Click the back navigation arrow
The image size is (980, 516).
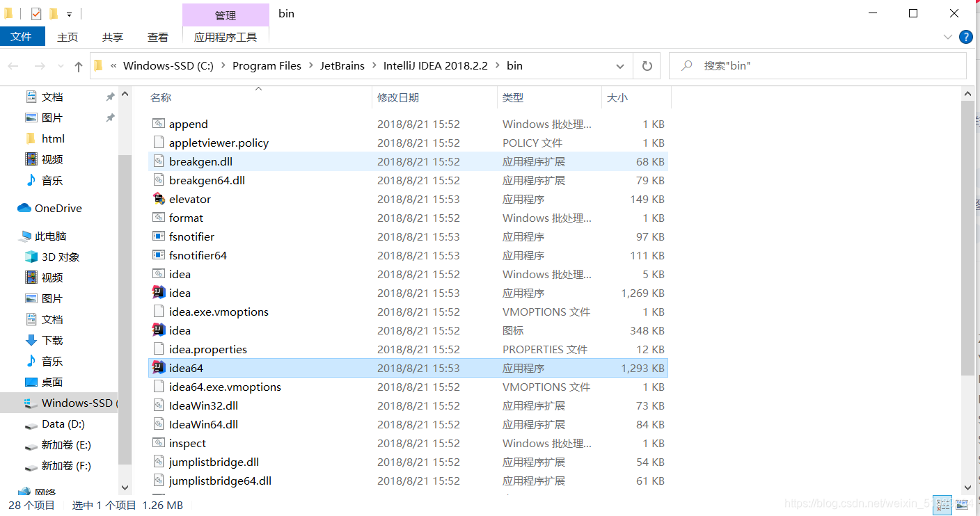click(13, 66)
